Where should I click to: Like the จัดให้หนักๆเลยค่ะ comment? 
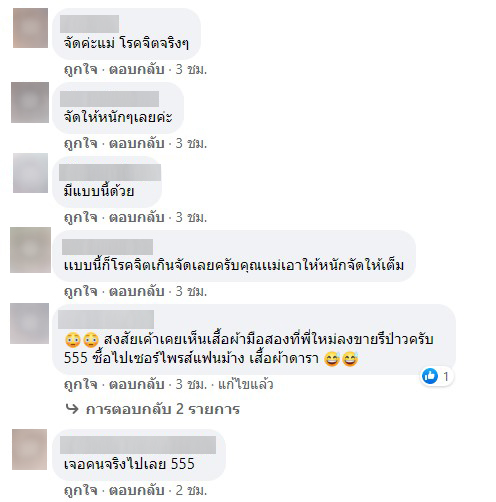[x=81, y=143]
